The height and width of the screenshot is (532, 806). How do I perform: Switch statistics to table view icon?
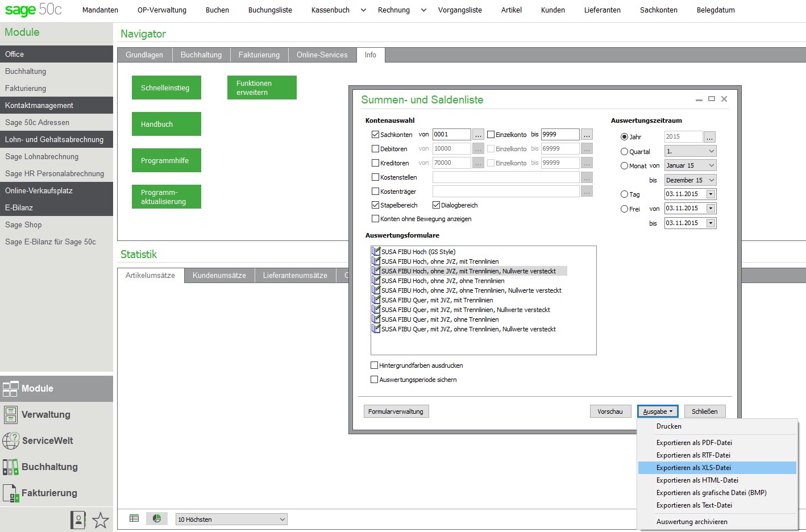coord(134,518)
